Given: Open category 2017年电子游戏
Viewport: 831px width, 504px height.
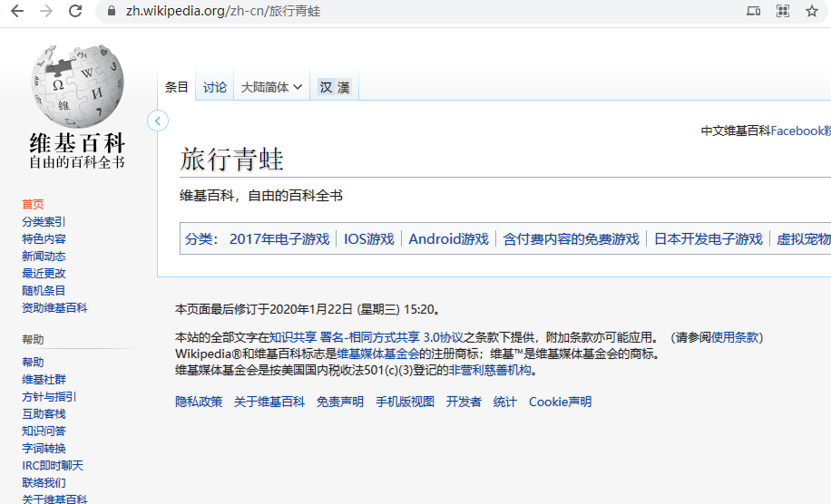Looking at the screenshot, I should point(279,239).
